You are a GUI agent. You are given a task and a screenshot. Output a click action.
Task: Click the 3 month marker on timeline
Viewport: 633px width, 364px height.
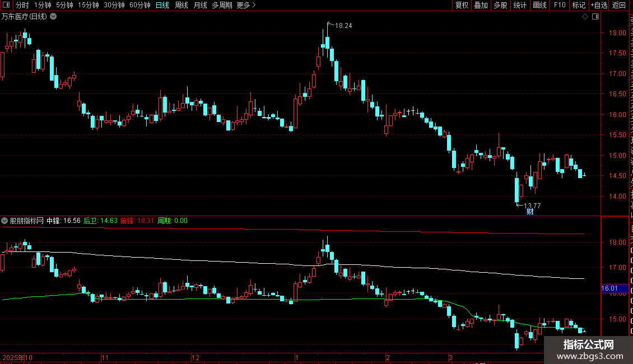click(x=450, y=357)
